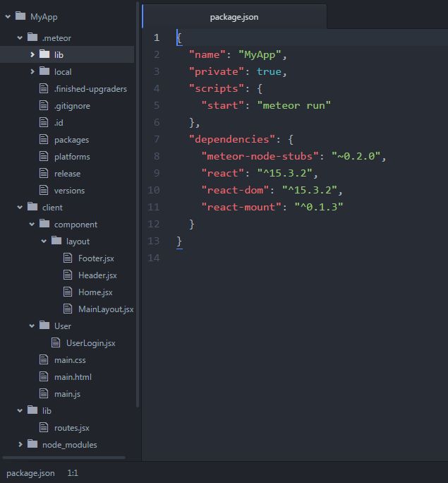Click the "scripts" key in code
This screenshot has height=483, width=448.
[217, 88]
